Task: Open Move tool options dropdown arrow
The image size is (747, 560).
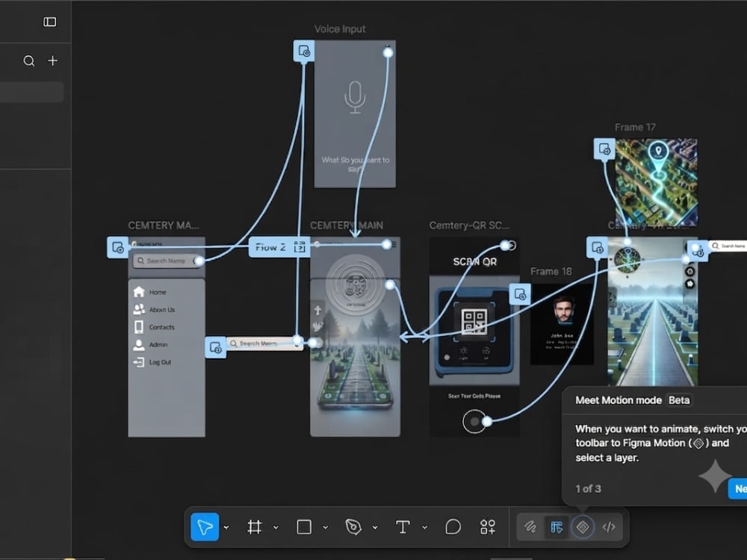Action: pos(226,527)
